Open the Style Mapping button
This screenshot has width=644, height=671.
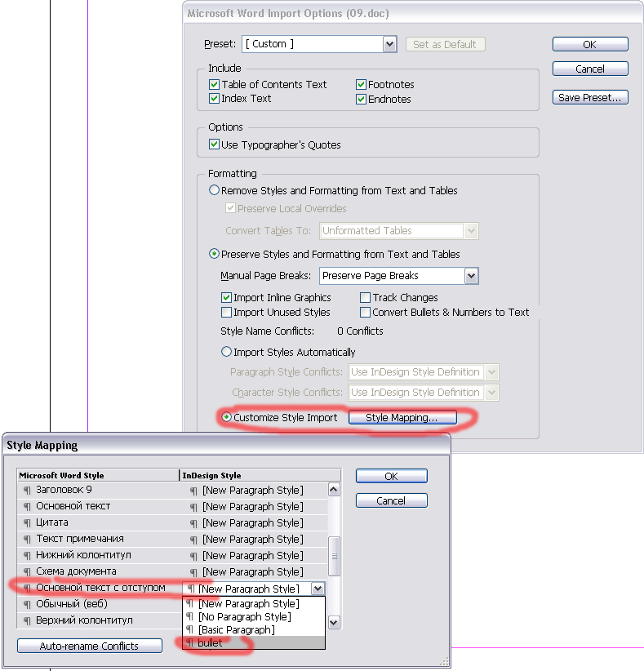402,417
